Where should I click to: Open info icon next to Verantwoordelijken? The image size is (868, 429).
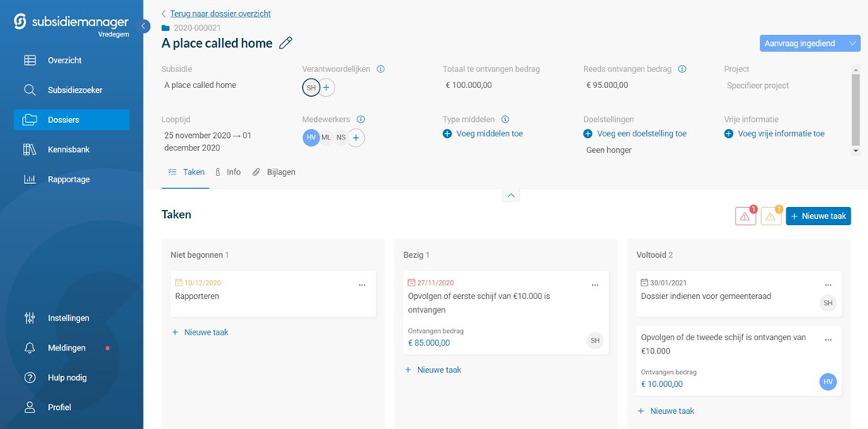coord(380,69)
